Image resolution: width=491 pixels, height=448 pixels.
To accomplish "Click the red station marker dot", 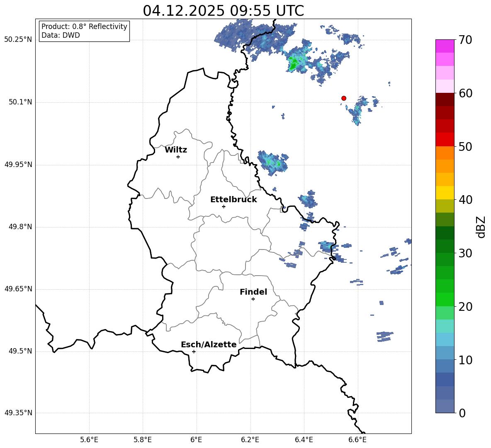I will [343, 98].
